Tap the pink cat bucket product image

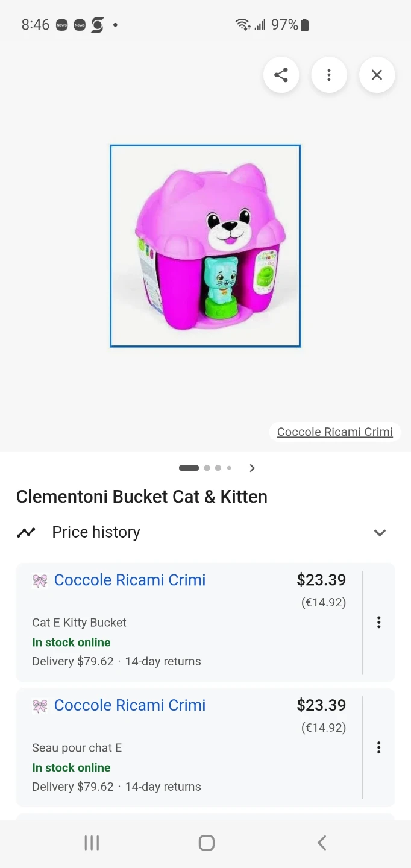[x=205, y=246]
